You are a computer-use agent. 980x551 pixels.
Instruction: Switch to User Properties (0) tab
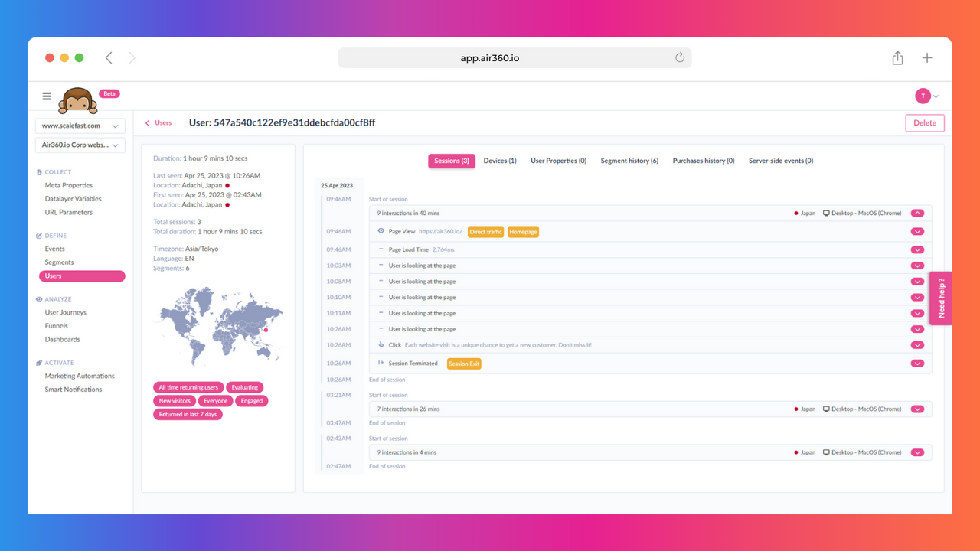558,161
